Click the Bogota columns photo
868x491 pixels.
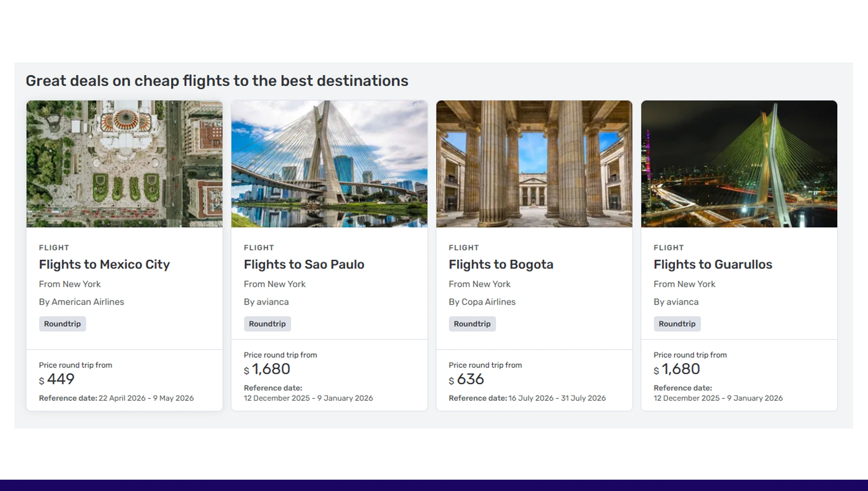click(534, 164)
